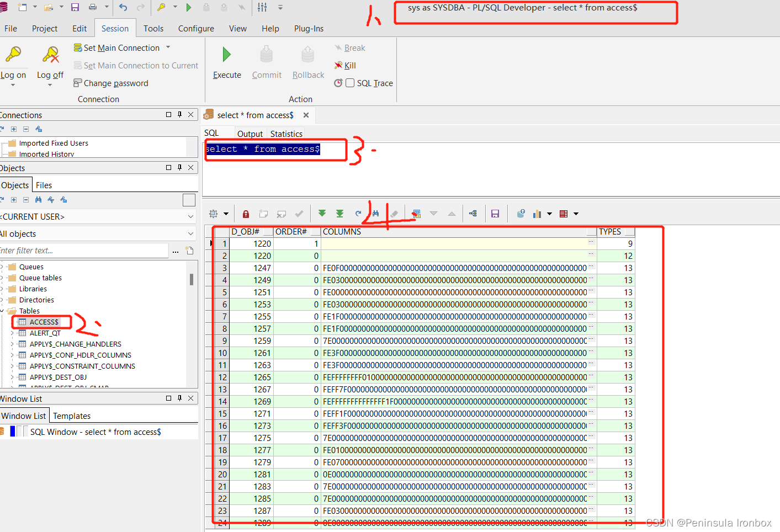Click the binoculars Find icon in grid toolbar
The image size is (780, 532).
pyautogui.click(x=376, y=214)
